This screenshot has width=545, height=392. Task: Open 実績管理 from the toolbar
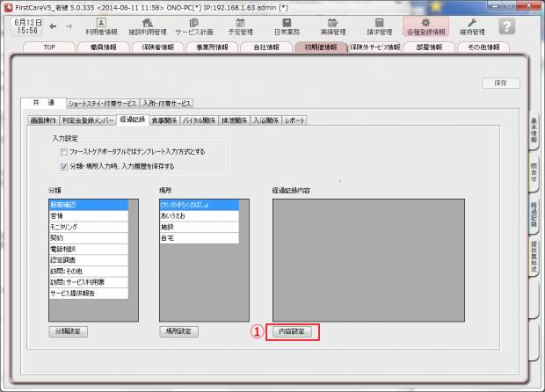pyautogui.click(x=333, y=25)
